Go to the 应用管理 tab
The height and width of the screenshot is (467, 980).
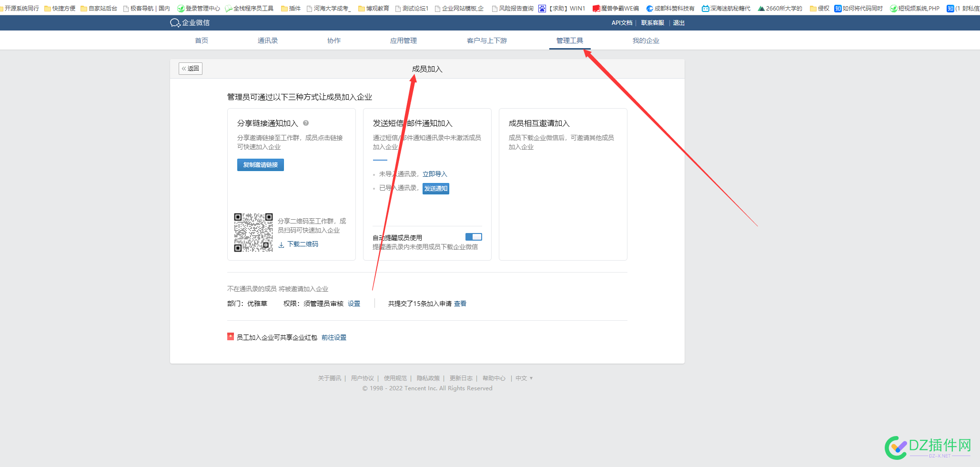tap(404, 41)
